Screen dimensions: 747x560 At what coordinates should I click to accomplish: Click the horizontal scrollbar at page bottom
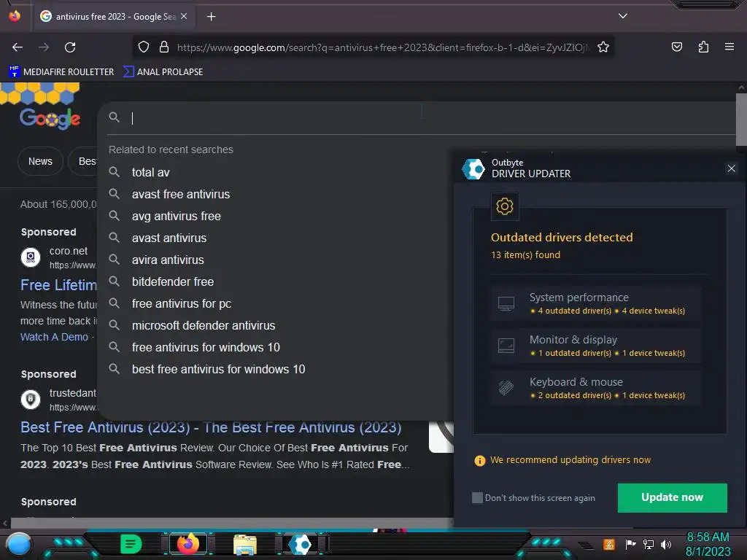(x=231, y=522)
